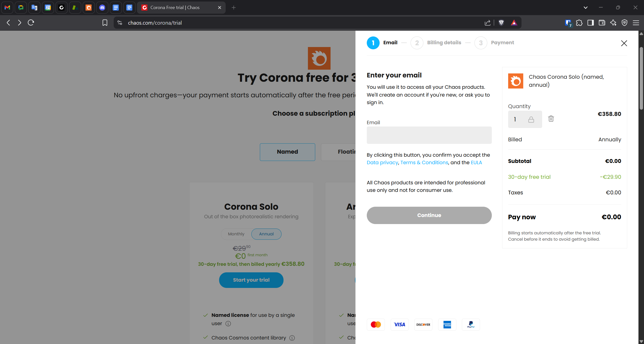
Task: Open the browser hamburger menu
Action: click(x=636, y=23)
